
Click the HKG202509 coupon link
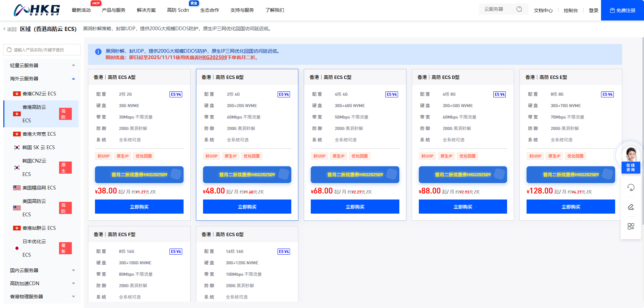[212, 57]
